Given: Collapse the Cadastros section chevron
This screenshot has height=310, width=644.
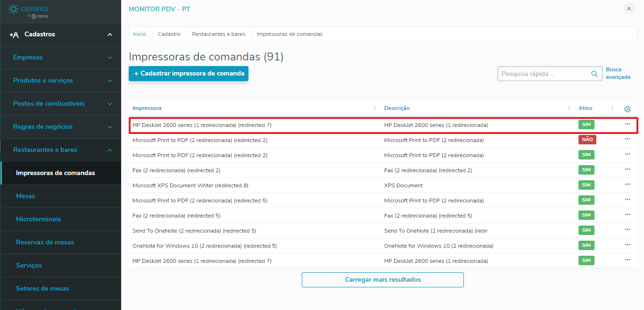Looking at the screenshot, I should tap(110, 34).
